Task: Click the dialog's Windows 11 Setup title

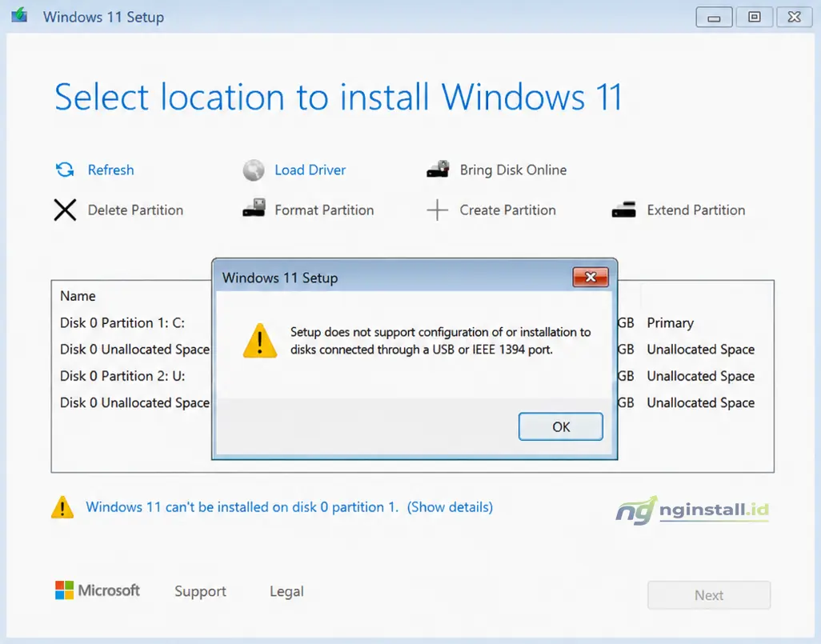Action: click(279, 278)
